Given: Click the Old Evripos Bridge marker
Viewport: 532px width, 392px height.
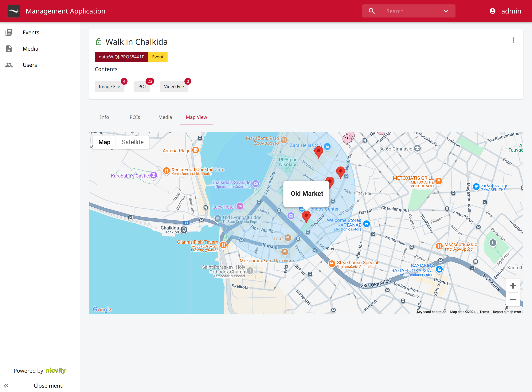Looking at the screenshot, I should tap(218, 219).
